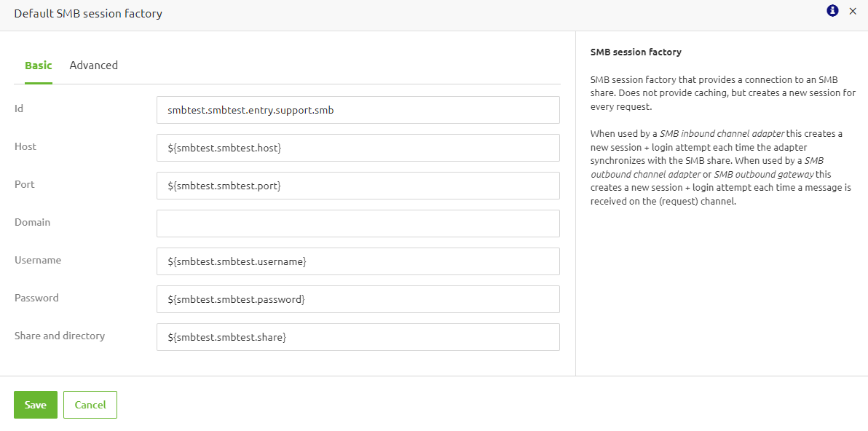Click the Username label
Screen dimensions: 868x431
coord(38,259)
